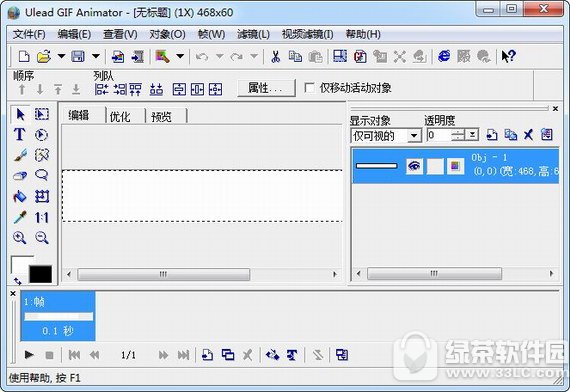Click the Open file folder icon
This screenshot has width=570, height=392.
pyautogui.click(x=44, y=56)
